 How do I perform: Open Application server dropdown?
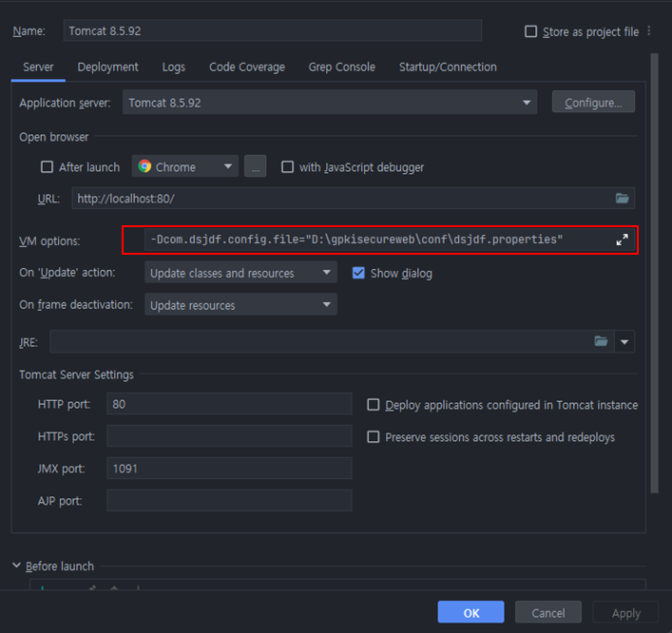point(330,103)
